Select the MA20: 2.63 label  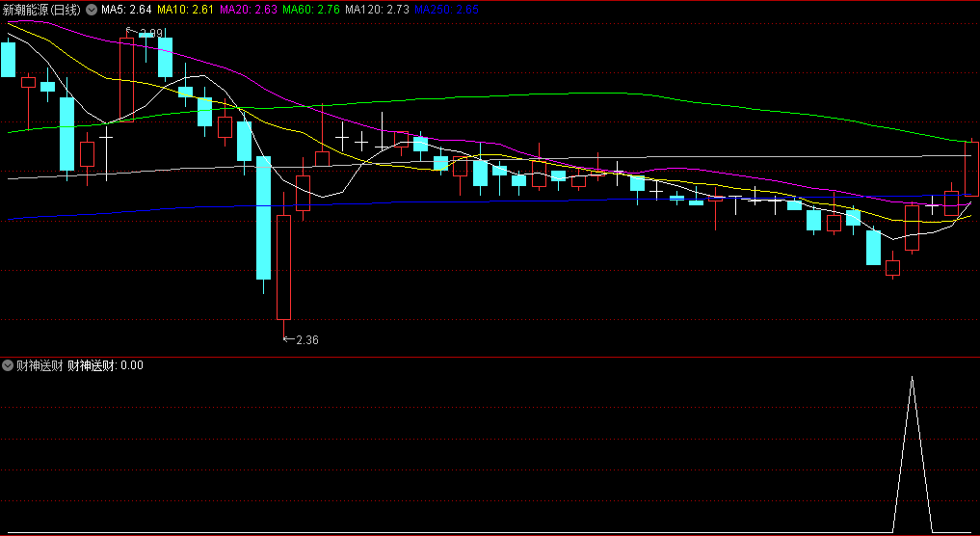click(248, 10)
